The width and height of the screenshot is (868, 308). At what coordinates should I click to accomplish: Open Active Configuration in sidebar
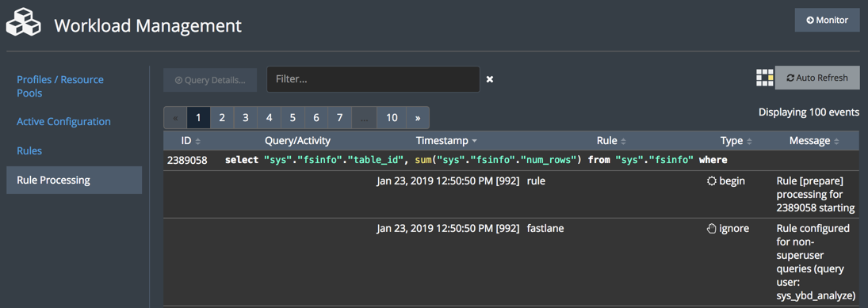click(63, 122)
